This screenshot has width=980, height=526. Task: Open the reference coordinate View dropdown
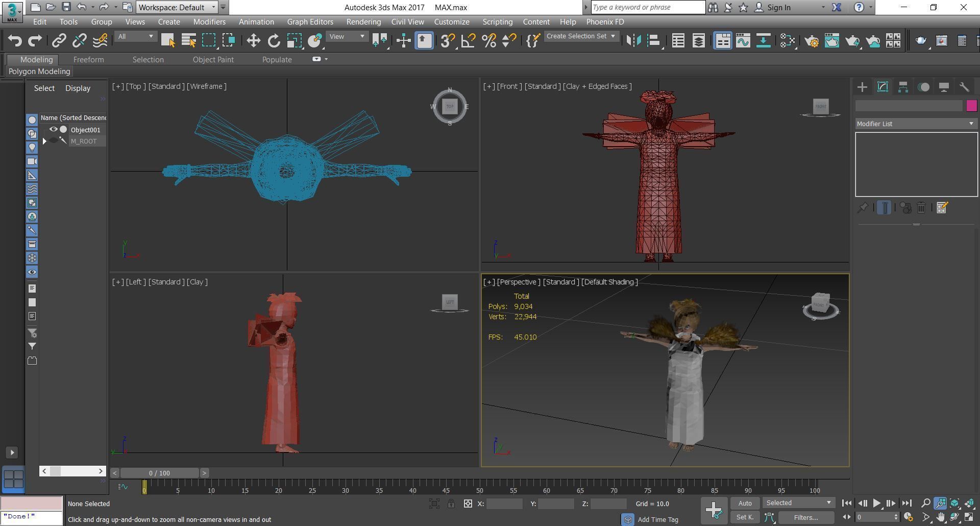coord(347,37)
